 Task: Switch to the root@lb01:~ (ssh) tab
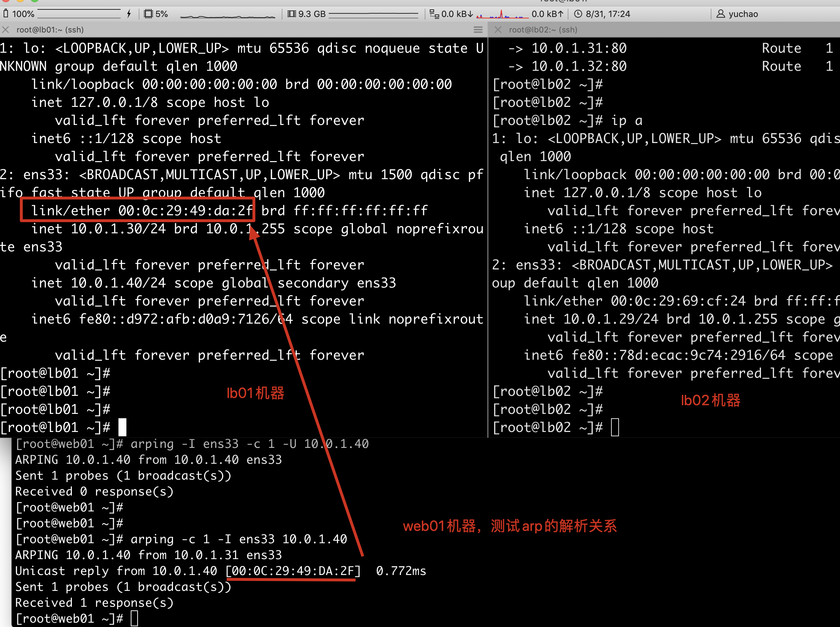coord(50,30)
